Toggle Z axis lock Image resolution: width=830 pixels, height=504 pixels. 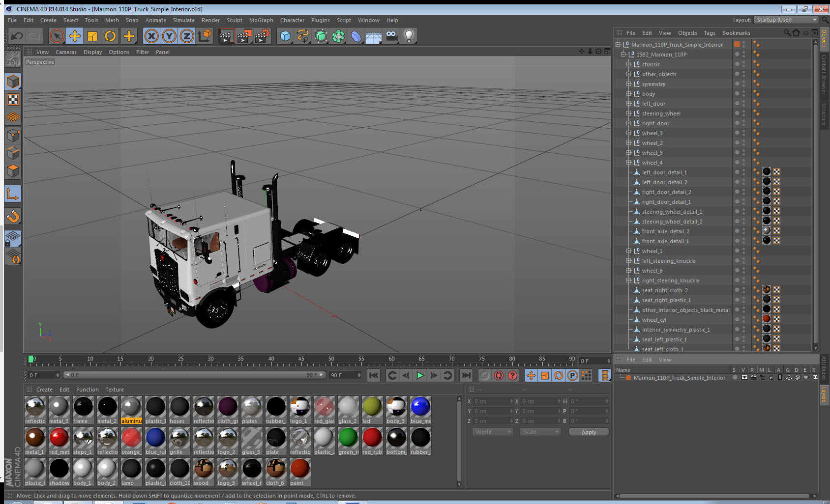tap(187, 36)
